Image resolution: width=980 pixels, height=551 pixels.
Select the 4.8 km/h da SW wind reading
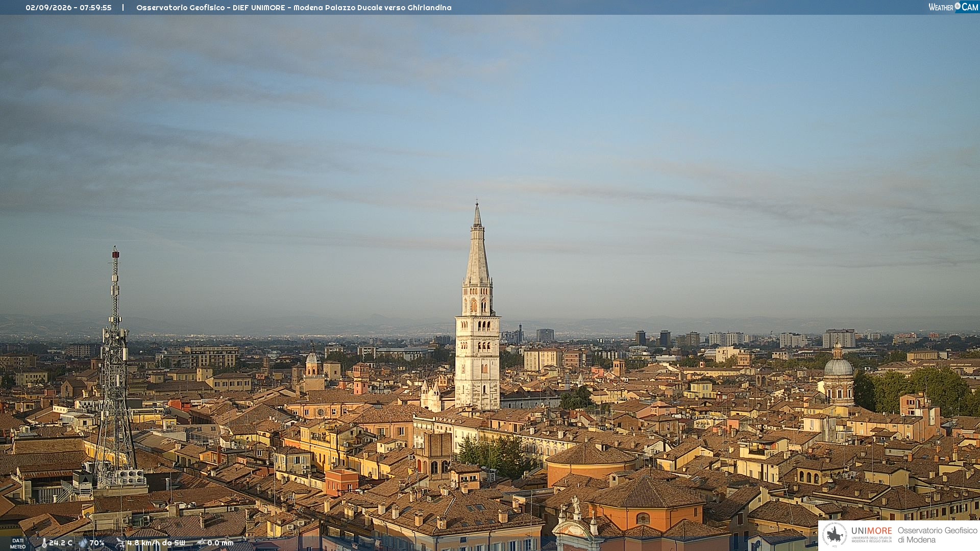[x=156, y=543]
